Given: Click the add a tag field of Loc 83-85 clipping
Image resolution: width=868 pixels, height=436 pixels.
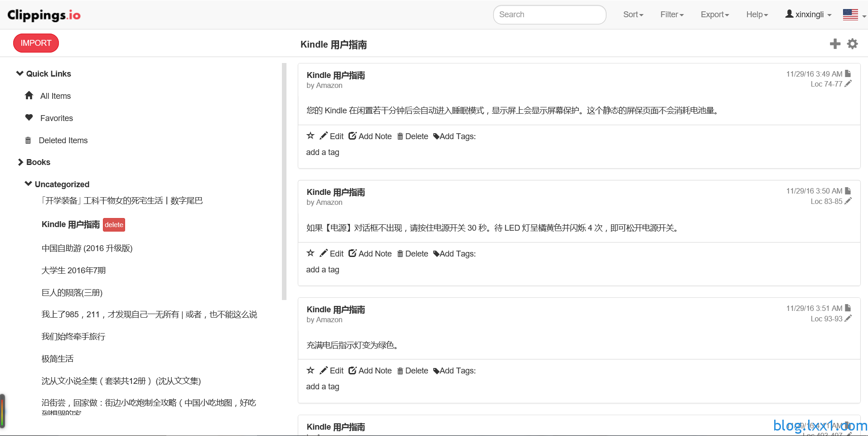Looking at the screenshot, I should pyautogui.click(x=323, y=270).
